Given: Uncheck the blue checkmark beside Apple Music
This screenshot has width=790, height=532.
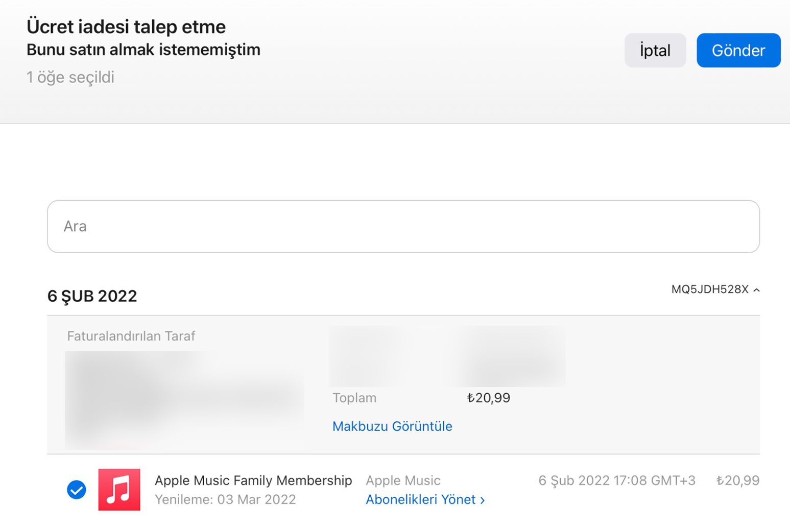Looking at the screenshot, I should click(77, 490).
